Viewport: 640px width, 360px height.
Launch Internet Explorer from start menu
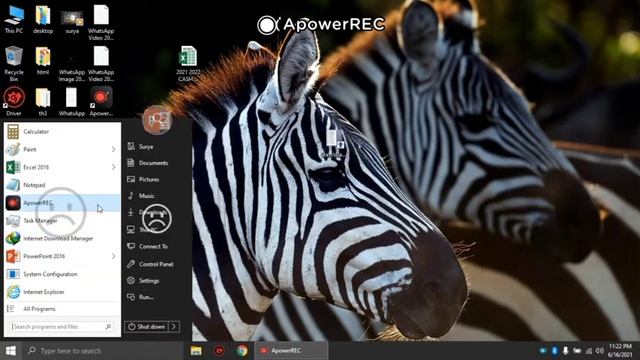[x=62, y=292]
